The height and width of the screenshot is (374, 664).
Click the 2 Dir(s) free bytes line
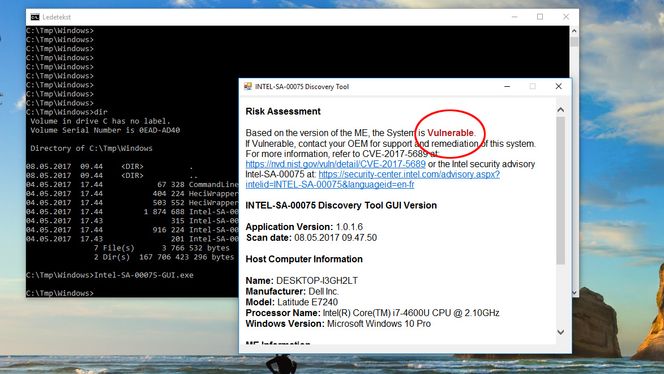click(163, 257)
